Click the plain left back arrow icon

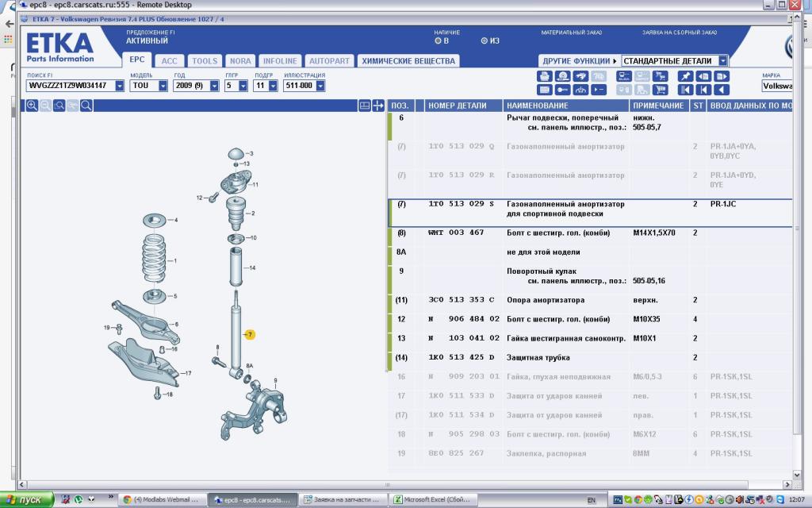point(722,90)
